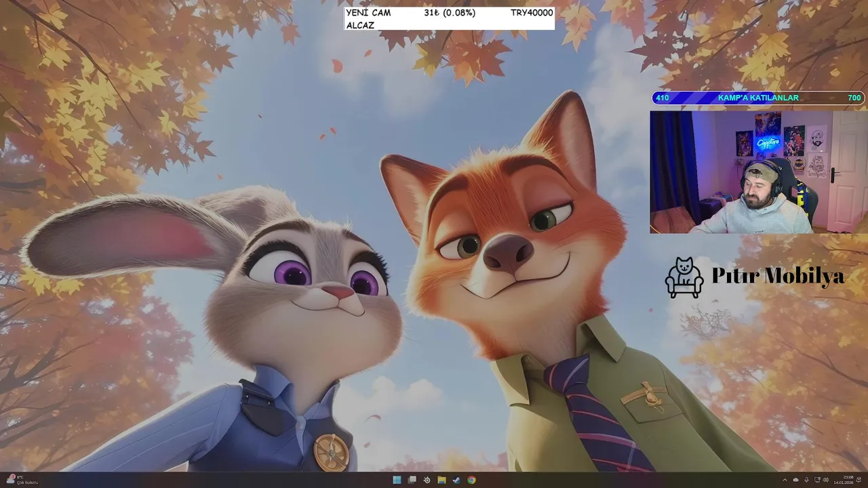Open the volume speaker tray icon

click(826, 480)
